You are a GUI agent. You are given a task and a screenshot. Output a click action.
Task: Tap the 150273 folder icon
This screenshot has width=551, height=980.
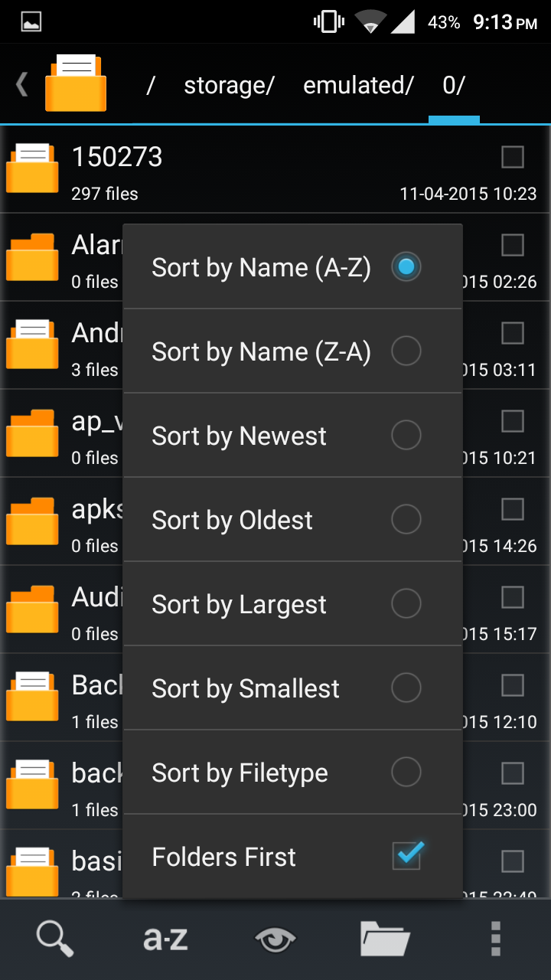(31, 167)
